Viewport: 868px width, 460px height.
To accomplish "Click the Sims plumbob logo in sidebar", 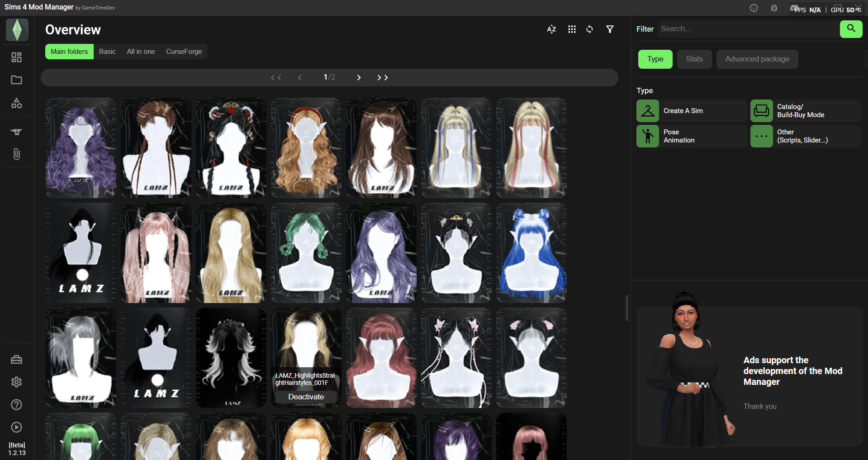I will pos(17,30).
